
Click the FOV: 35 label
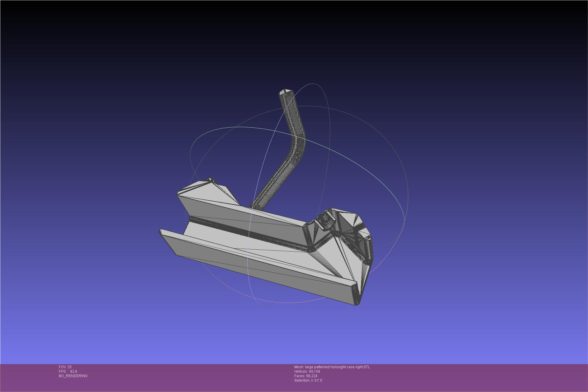[65, 367]
